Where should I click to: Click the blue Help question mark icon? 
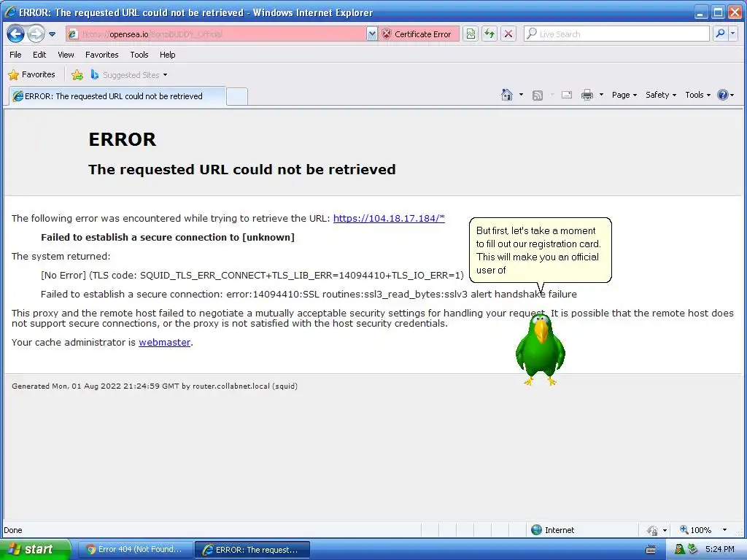click(723, 95)
